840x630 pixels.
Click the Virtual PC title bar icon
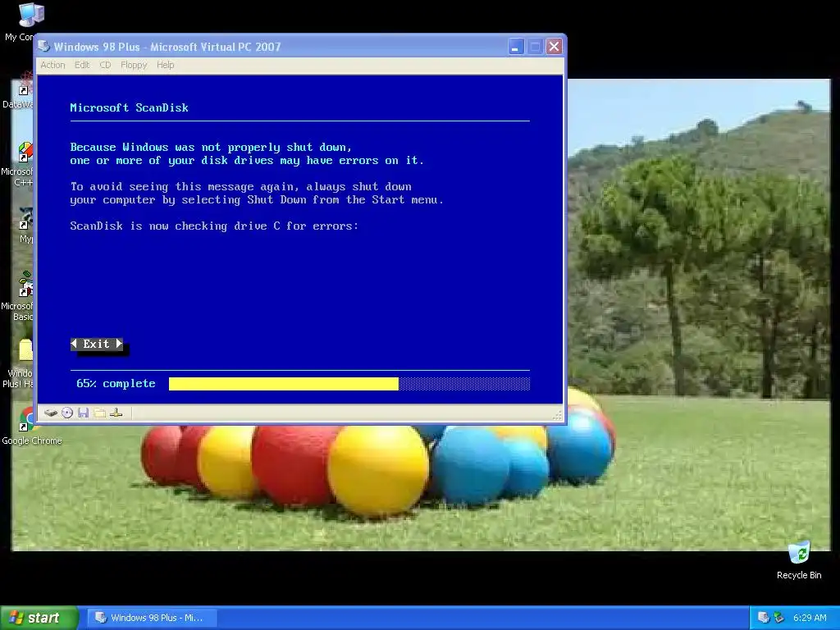pos(44,47)
